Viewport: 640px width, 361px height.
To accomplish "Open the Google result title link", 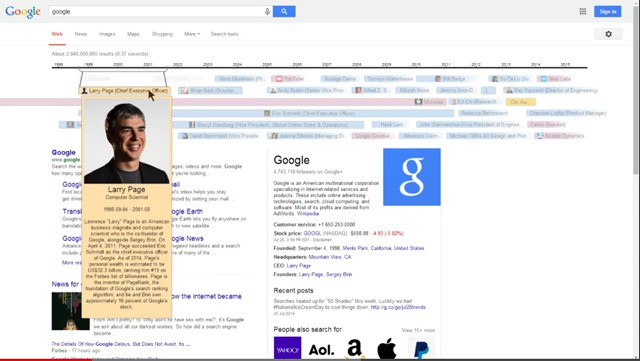I will (x=63, y=152).
